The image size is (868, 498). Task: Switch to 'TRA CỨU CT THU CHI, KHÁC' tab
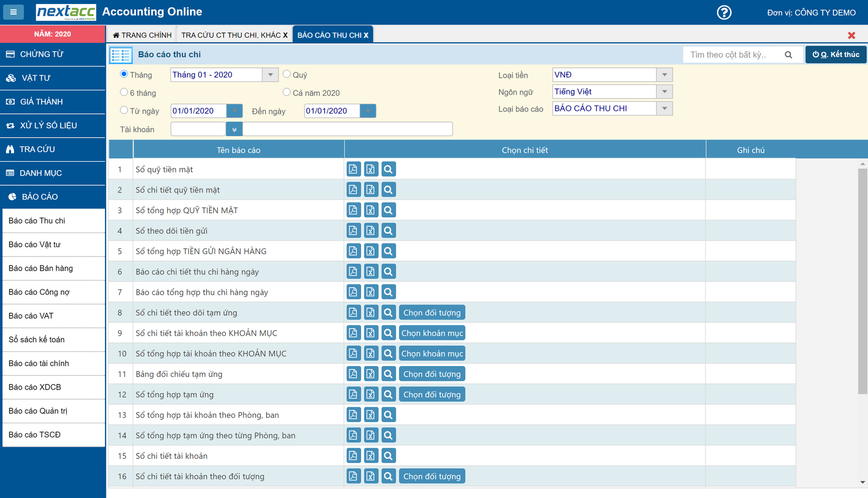tap(231, 35)
